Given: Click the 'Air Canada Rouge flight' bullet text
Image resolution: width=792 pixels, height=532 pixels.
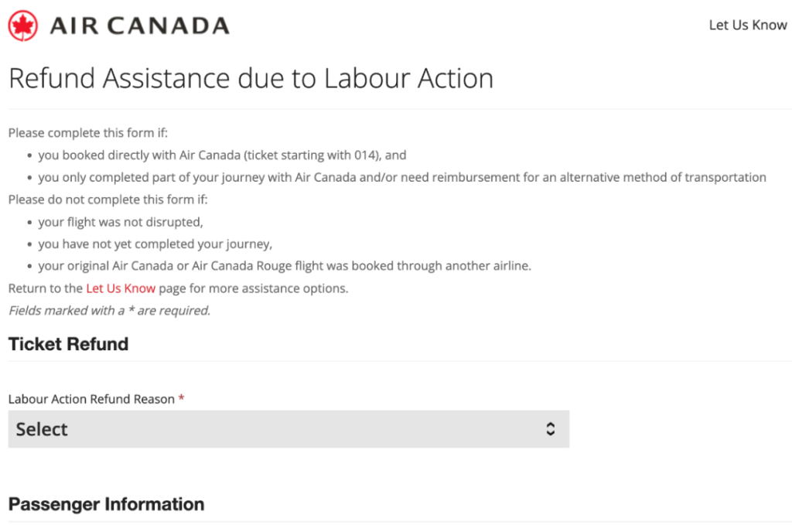Looking at the screenshot, I should click(285, 266).
